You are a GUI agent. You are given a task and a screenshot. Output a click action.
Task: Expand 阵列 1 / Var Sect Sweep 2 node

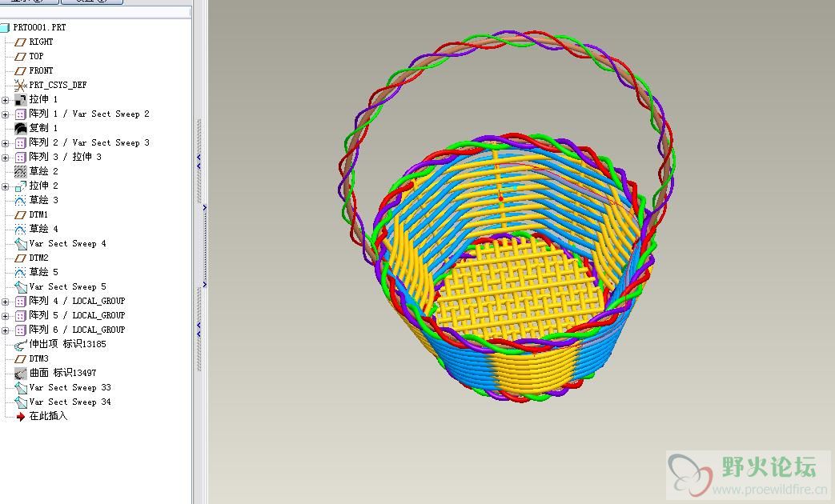6,114
